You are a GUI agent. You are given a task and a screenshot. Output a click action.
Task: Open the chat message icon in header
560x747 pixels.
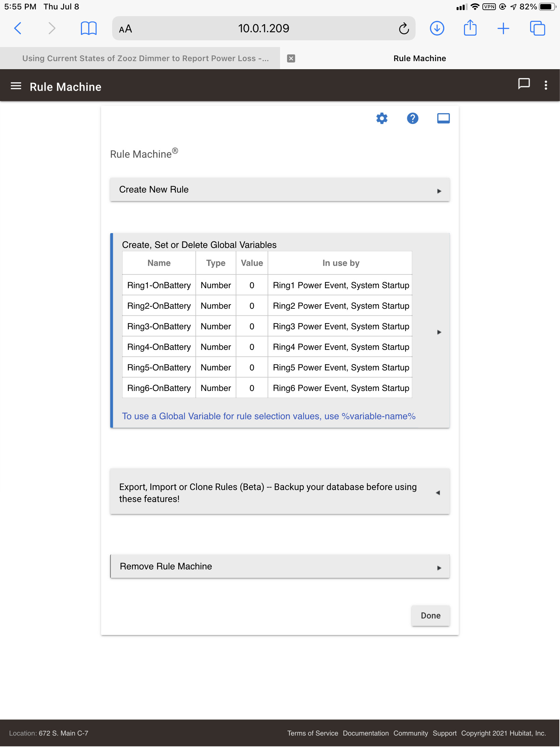pyautogui.click(x=523, y=84)
